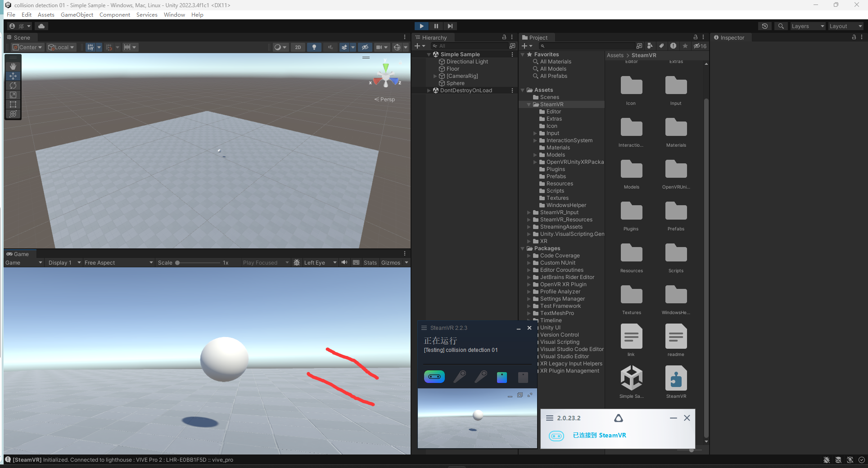The image size is (868, 468).
Task: Adjust the Game view Scale slider
Action: tap(198, 263)
